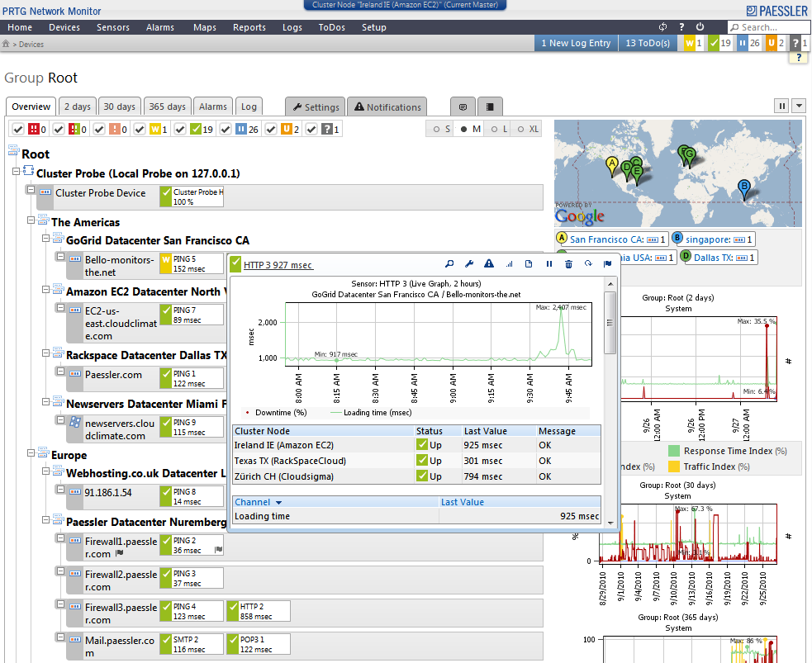Open notifications via the alarm triangle icon
The image size is (812, 663).
tap(489, 263)
